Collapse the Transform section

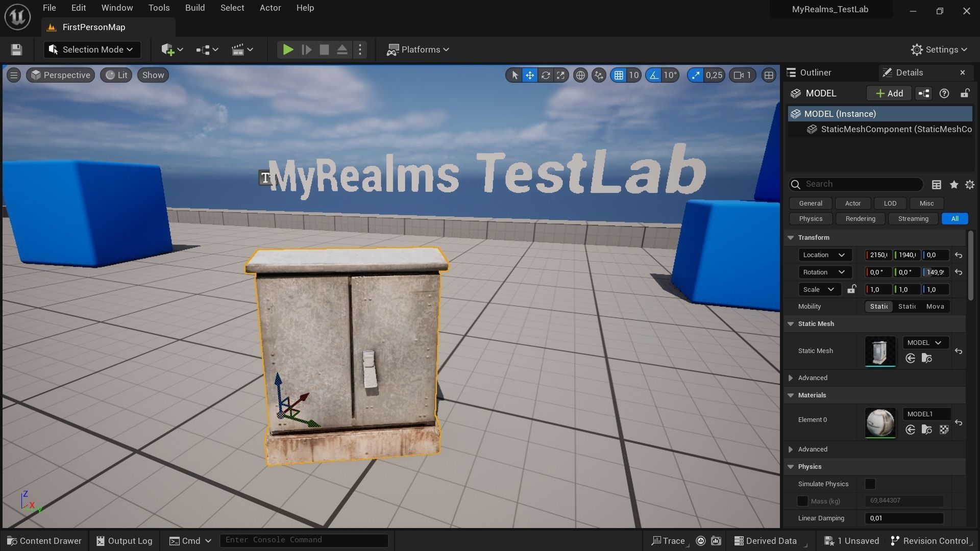point(791,237)
